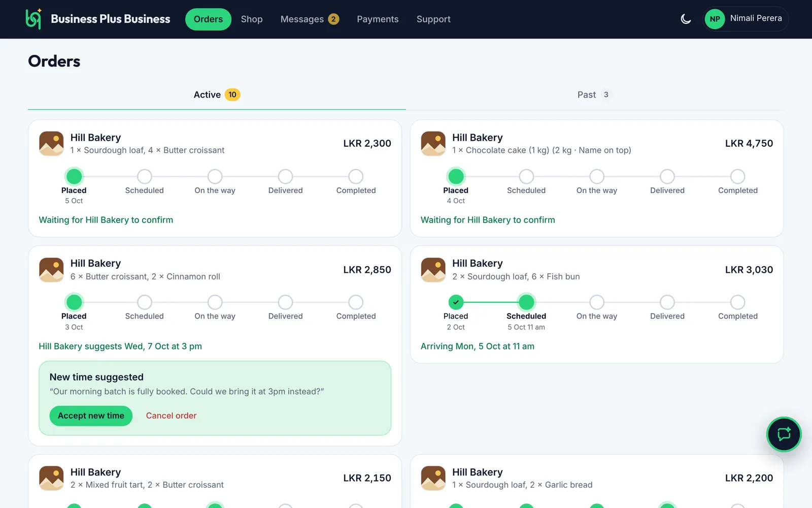Click the Hill Bakery thumbnail on LKR 3,030 order
Image resolution: width=812 pixels, height=508 pixels.
tap(433, 270)
